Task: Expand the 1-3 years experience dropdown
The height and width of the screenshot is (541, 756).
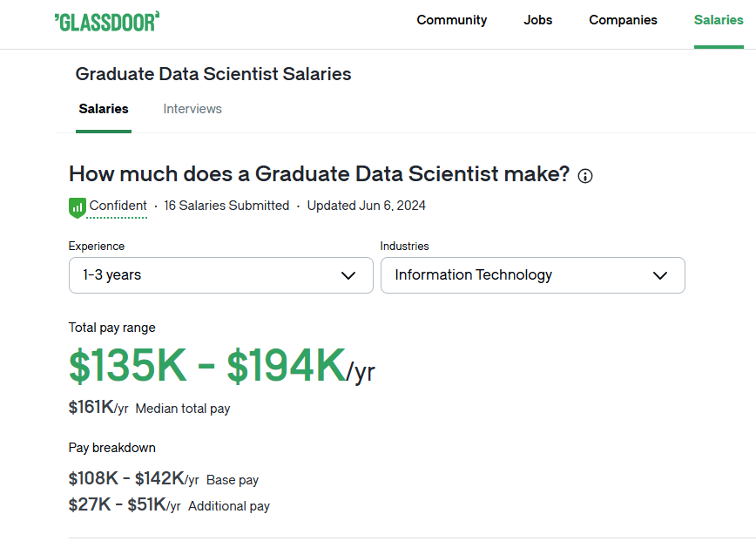Action: 221,275
